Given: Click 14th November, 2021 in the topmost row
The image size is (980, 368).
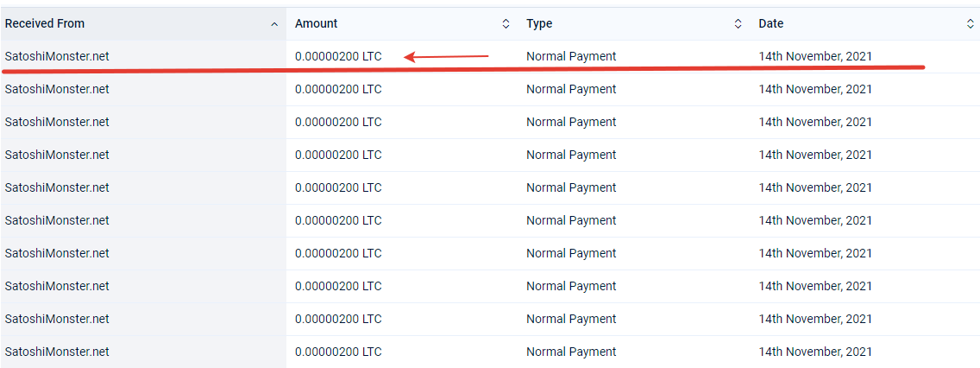Looking at the screenshot, I should click(x=815, y=56).
